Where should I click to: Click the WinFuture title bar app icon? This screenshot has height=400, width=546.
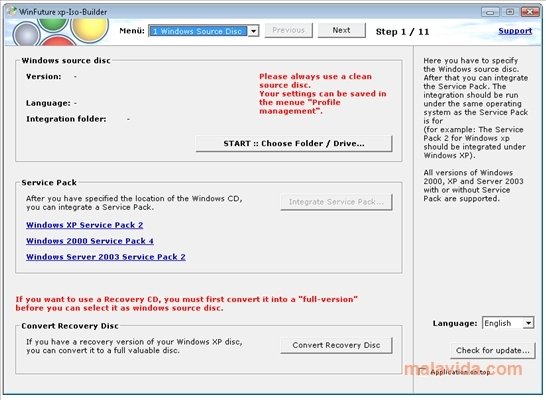[12, 11]
